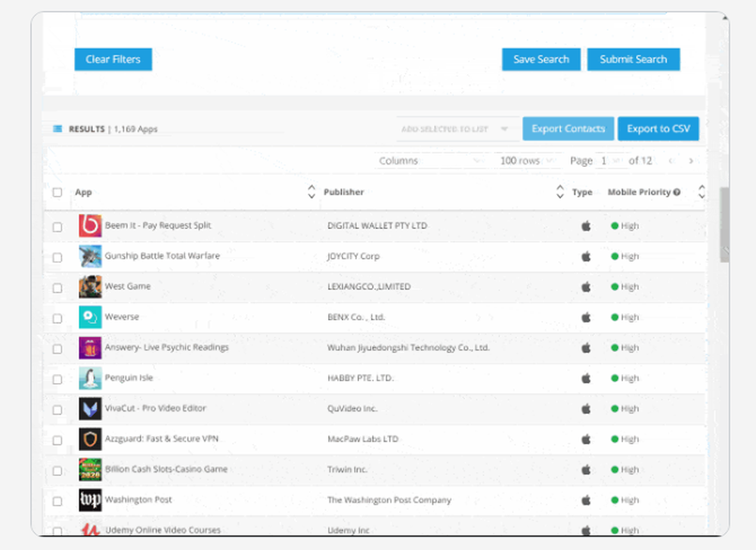Click the Mobile Priority help question icon

pos(677,192)
